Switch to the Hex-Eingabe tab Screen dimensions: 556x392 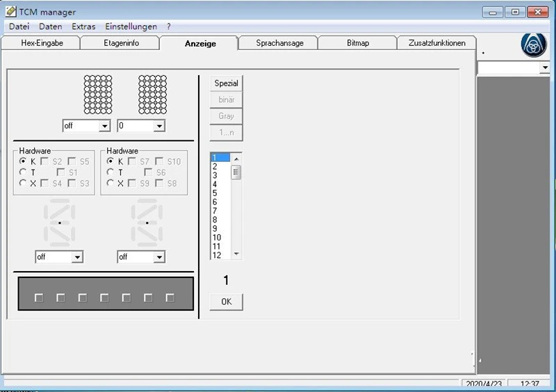coord(42,43)
